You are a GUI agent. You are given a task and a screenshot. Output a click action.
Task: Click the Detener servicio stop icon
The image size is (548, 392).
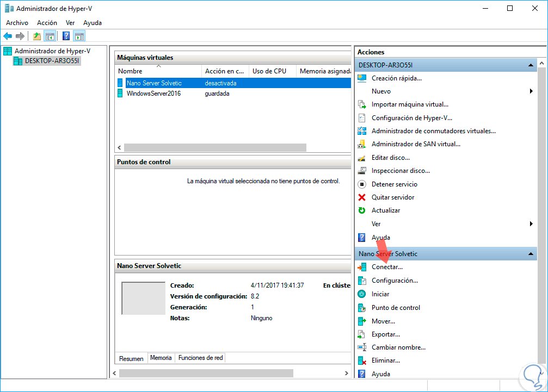[x=362, y=184]
